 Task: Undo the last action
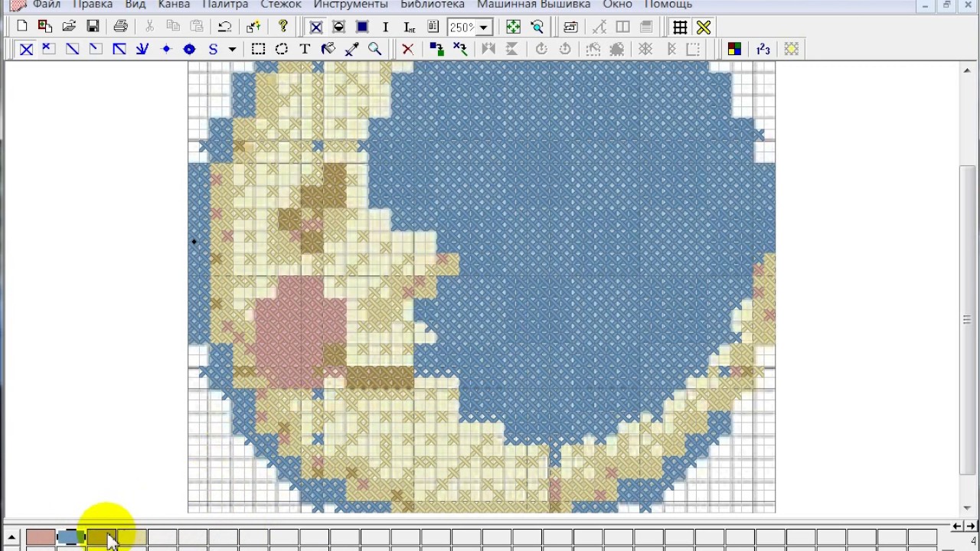(x=224, y=27)
